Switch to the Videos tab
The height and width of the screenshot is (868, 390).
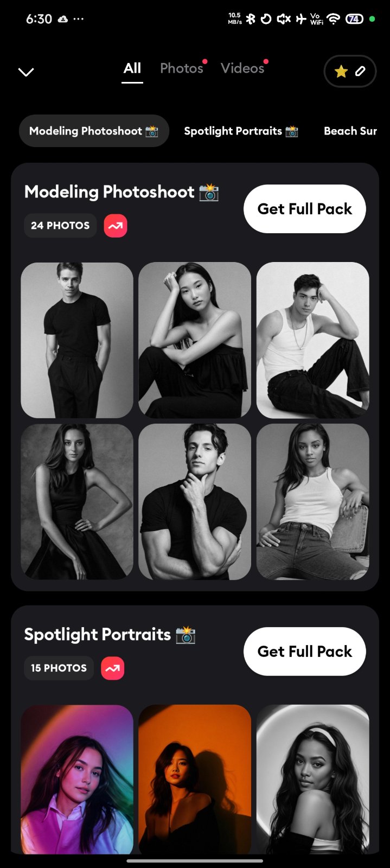click(x=242, y=68)
